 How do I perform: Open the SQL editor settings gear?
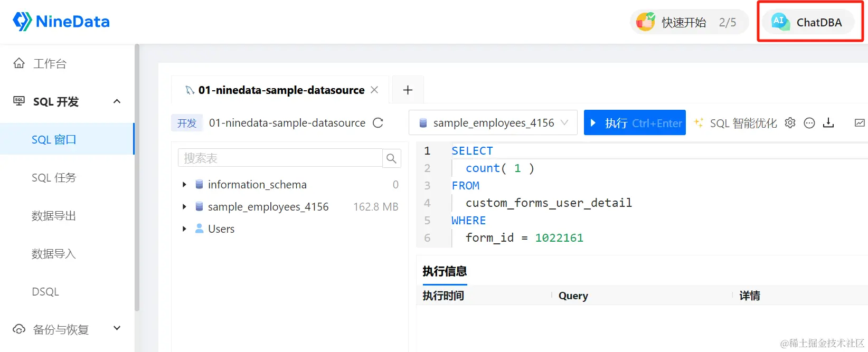pos(790,123)
